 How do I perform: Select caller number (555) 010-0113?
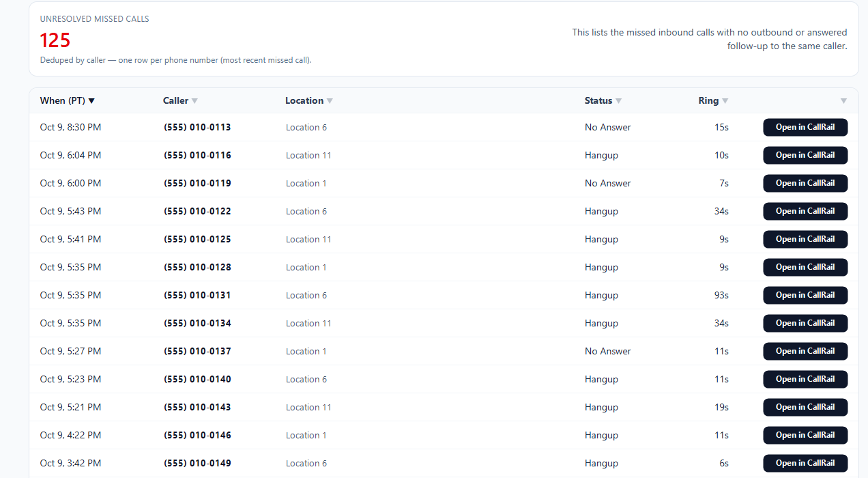tap(197, 128)
